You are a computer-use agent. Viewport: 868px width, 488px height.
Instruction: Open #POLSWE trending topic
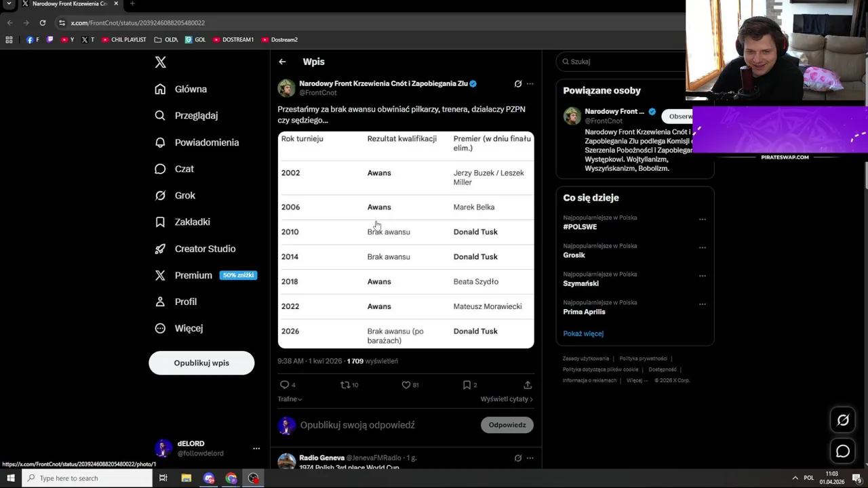(x=580, y=227)
